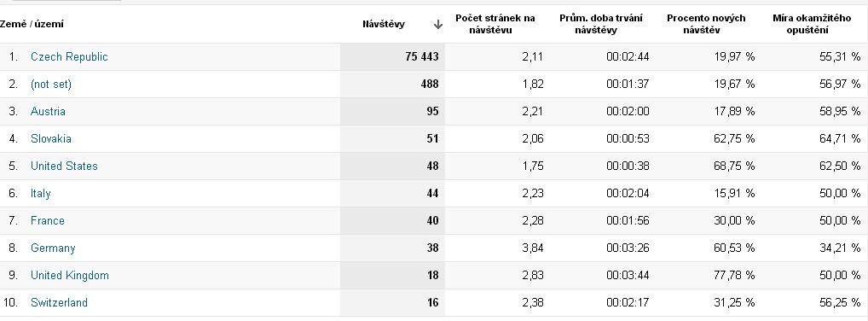Sort by Počet stránek na návštěvu header

(x=495, y=25)
